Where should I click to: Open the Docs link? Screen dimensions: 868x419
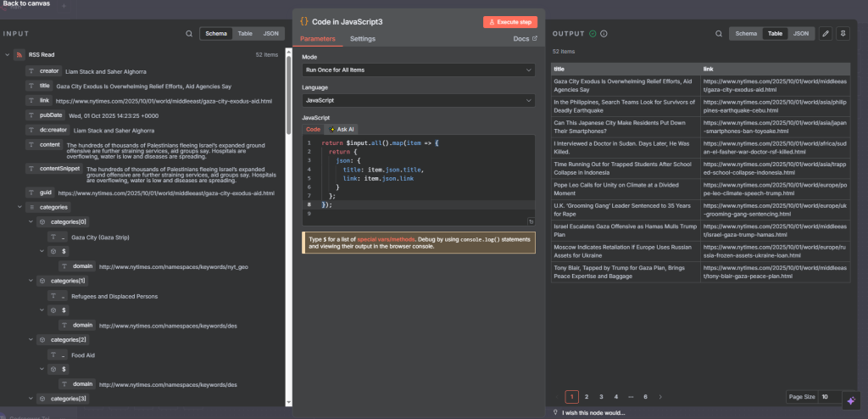[x=525, y=39]
